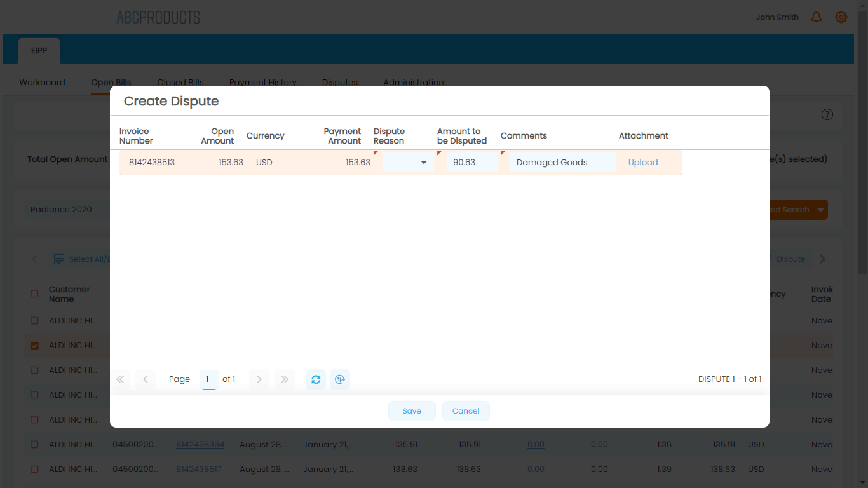Viewport: 868px width, 488px height.
Task: Click the Upload attachment link
Action: (642, 162)
